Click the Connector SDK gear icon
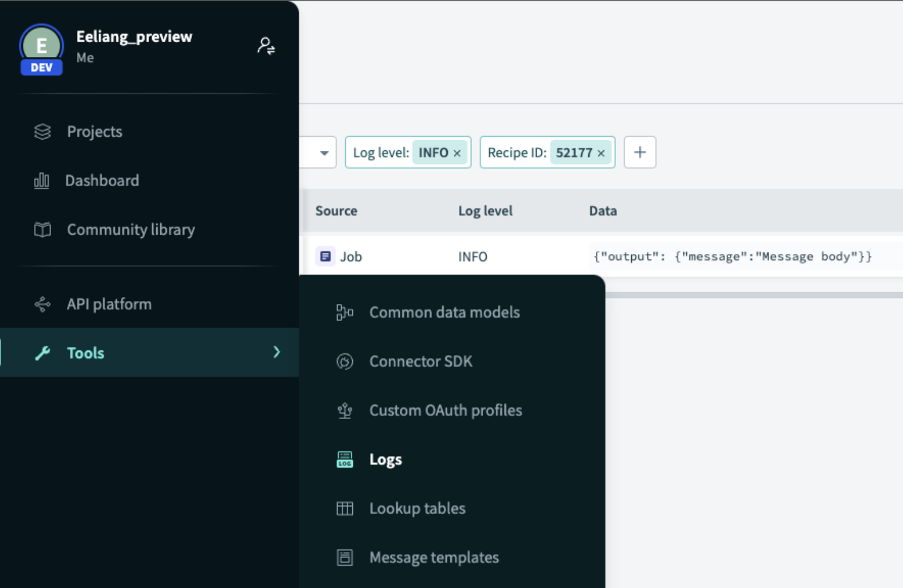The height and width of the screenshot is (588, 903). pos(345,361)
